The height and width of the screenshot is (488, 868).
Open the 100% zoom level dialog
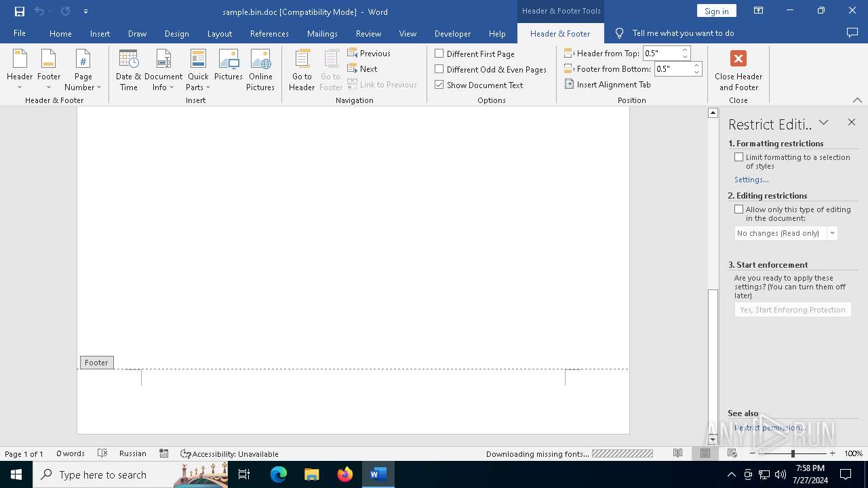[853, 453]
